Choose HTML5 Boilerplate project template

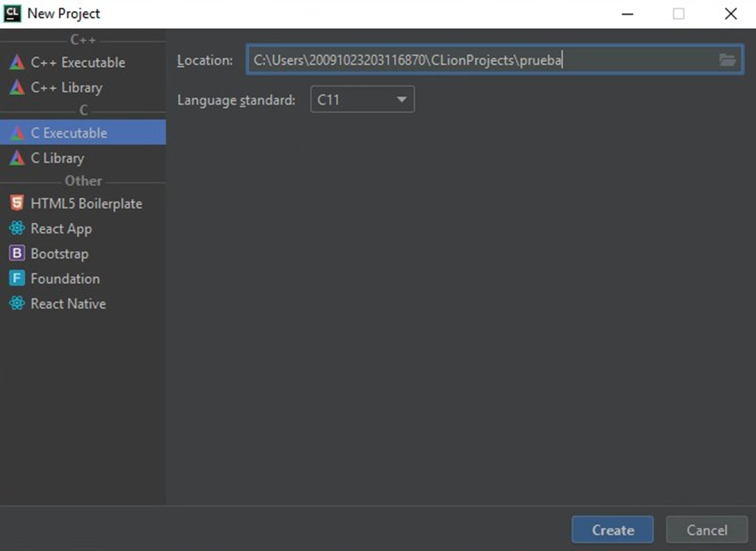click(x=83, y=203)
